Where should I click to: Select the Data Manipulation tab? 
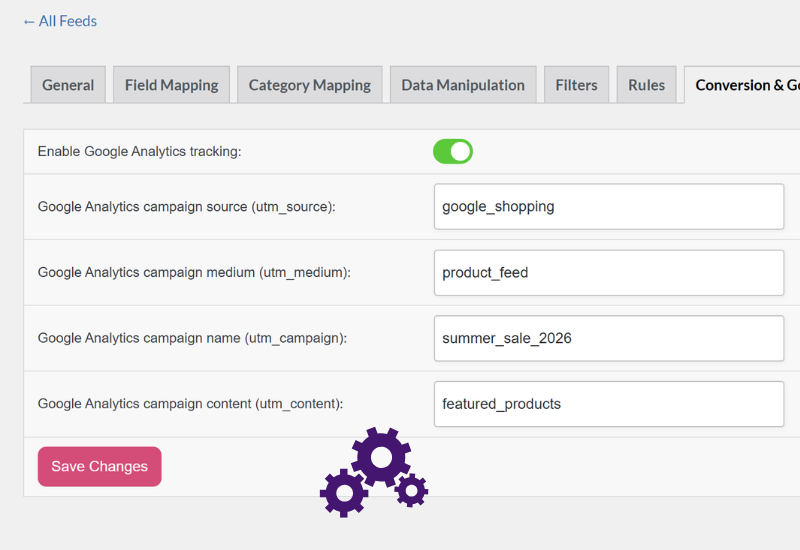[463, 85]
